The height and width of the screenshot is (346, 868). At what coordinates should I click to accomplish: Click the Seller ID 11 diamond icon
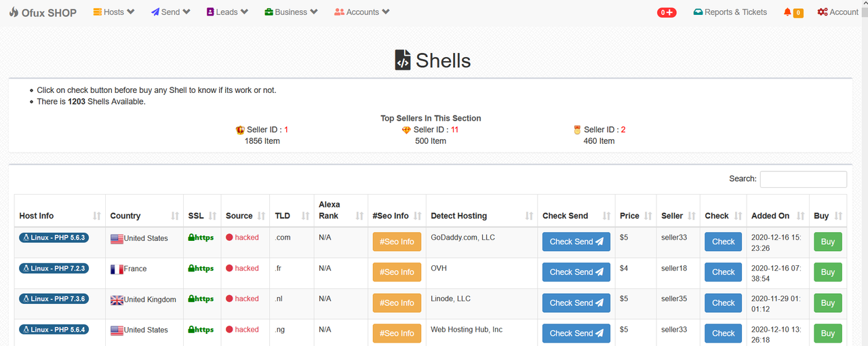point(406,130)
